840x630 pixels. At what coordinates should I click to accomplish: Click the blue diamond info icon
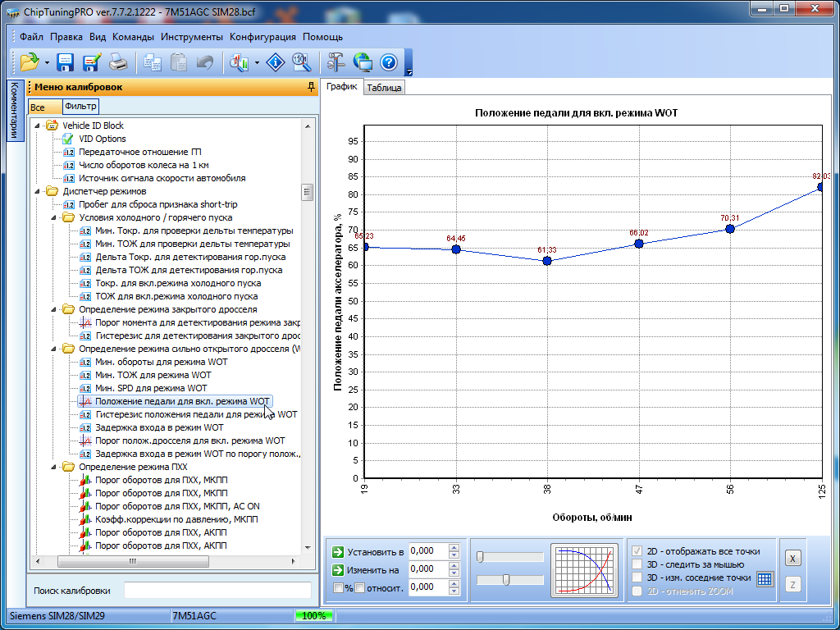click(x=277, y=62)
